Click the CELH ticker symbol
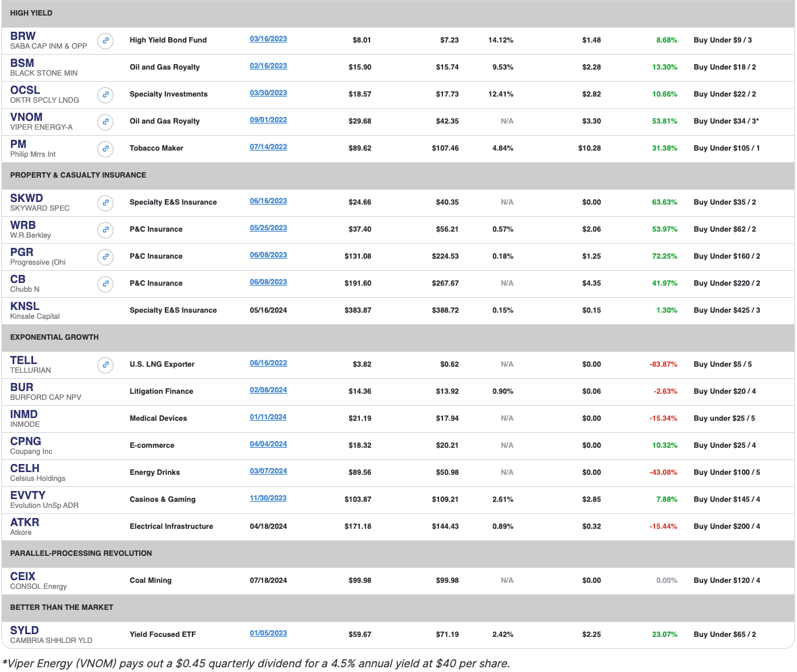 pyautogui.click(x=25, y=468)
